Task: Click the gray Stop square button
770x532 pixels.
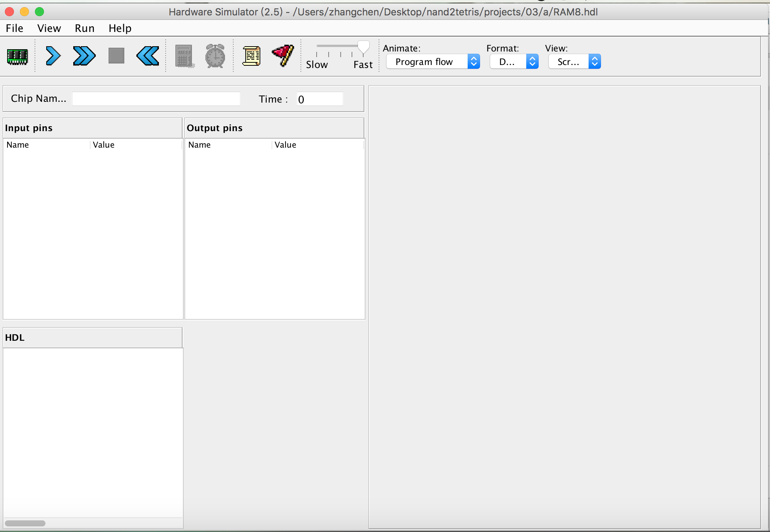Action: pos(116,56)
